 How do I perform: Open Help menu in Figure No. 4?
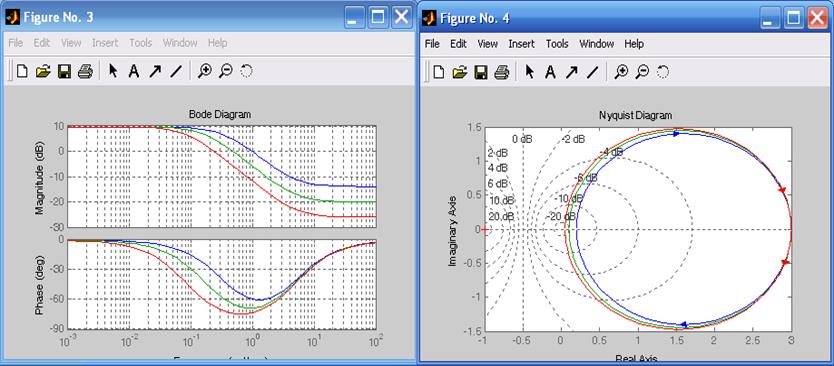[634, 44]
